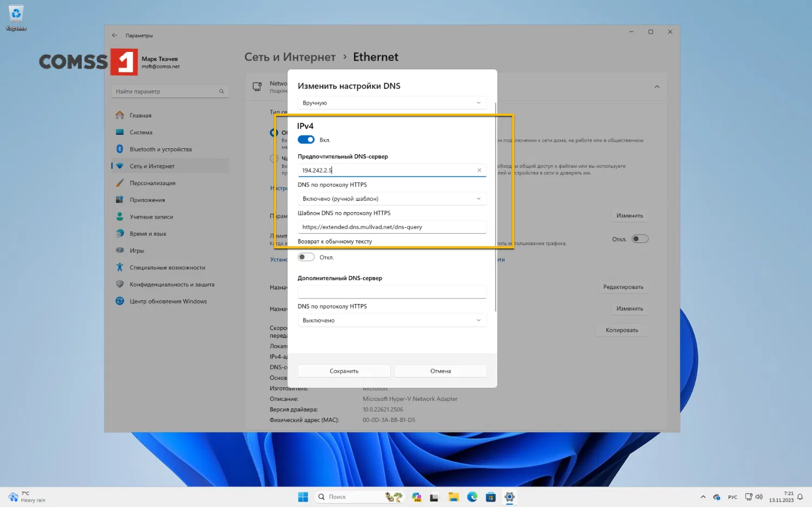Open Специальные возможности in the sidebar
The image size is (812, 507).
tap(171, 267)
